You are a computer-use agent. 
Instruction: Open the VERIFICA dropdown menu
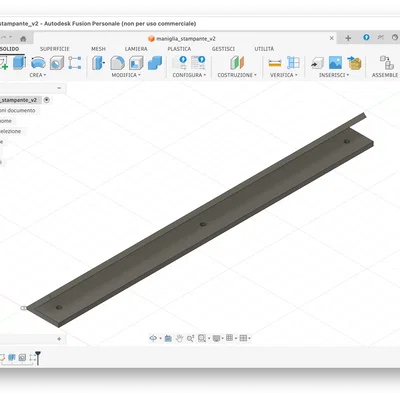[x=284, y=75]
